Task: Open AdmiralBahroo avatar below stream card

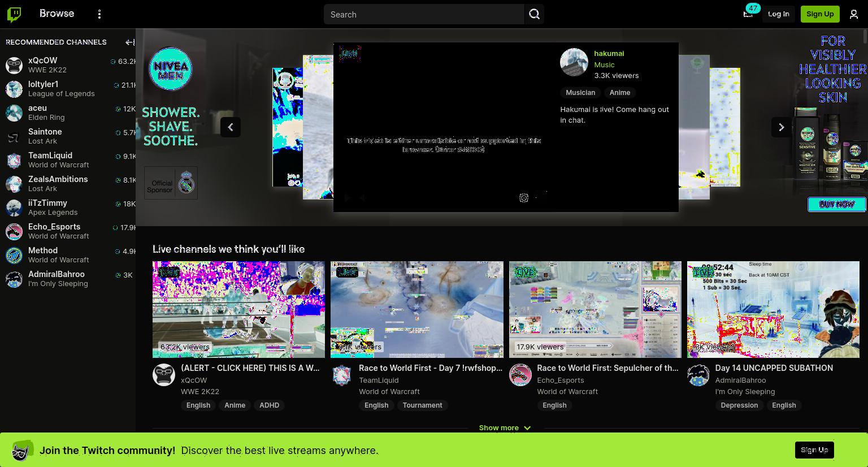Action: [x=698, y=375]
